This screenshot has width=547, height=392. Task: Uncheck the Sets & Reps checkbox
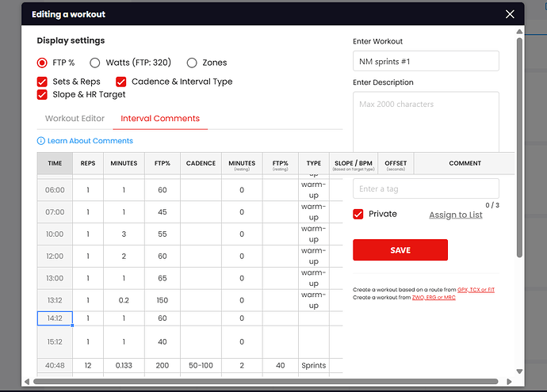pos(42,82)
